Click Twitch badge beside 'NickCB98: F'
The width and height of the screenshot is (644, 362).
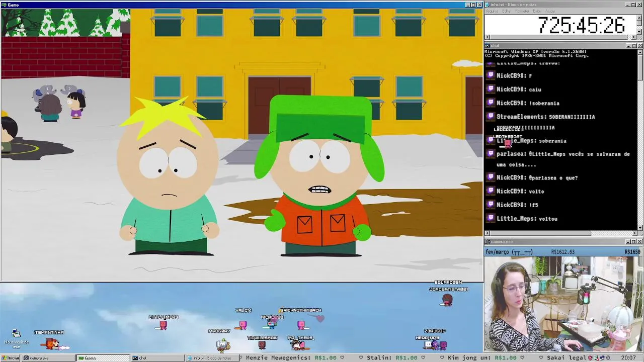click(491, 75)
